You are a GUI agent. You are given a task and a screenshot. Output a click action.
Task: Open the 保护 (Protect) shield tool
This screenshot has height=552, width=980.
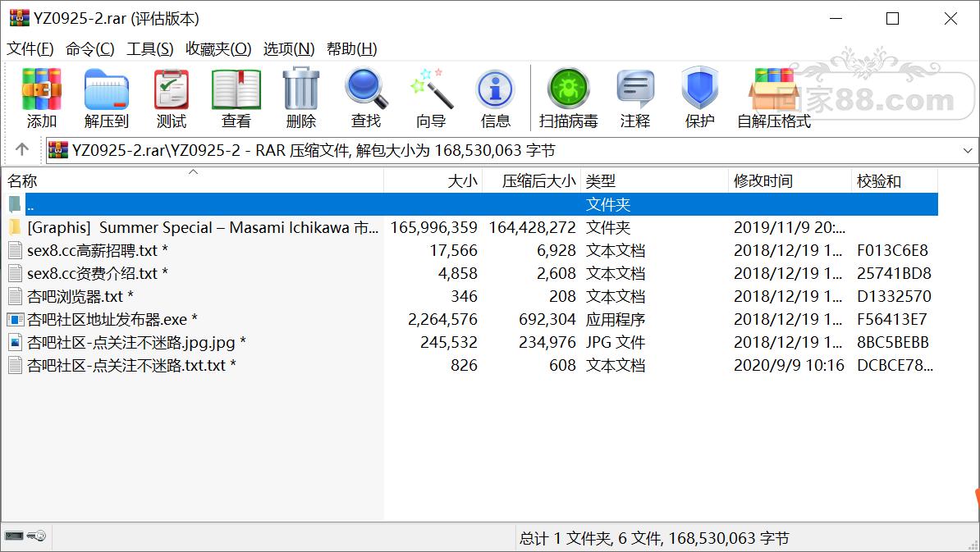coord(699,98)
